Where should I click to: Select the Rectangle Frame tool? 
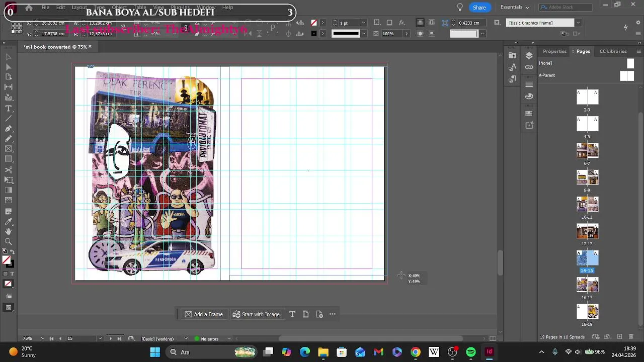tap(9, 149)
